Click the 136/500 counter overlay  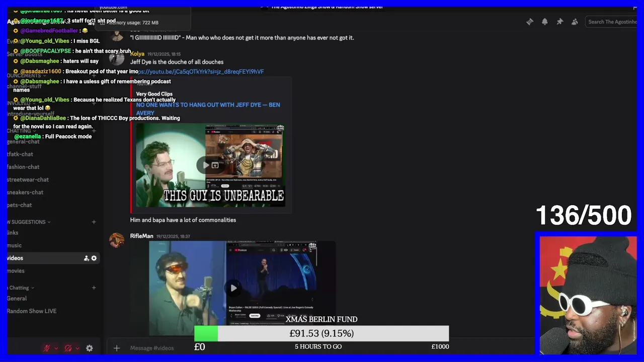(584, 216)
